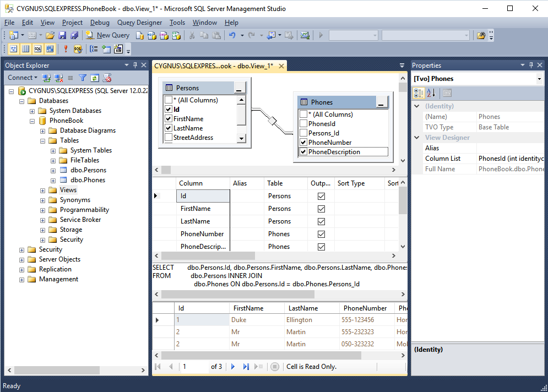The image size is (548, 392).
Task: Check StreetAddress in the Persons table
Action: point(168,138)
